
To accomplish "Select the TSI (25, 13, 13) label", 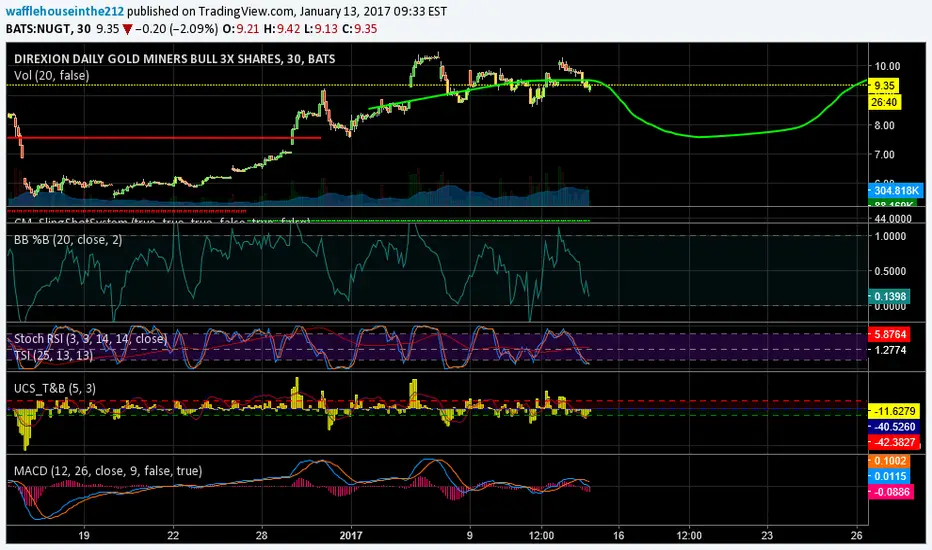I will (x=53, y=355).
